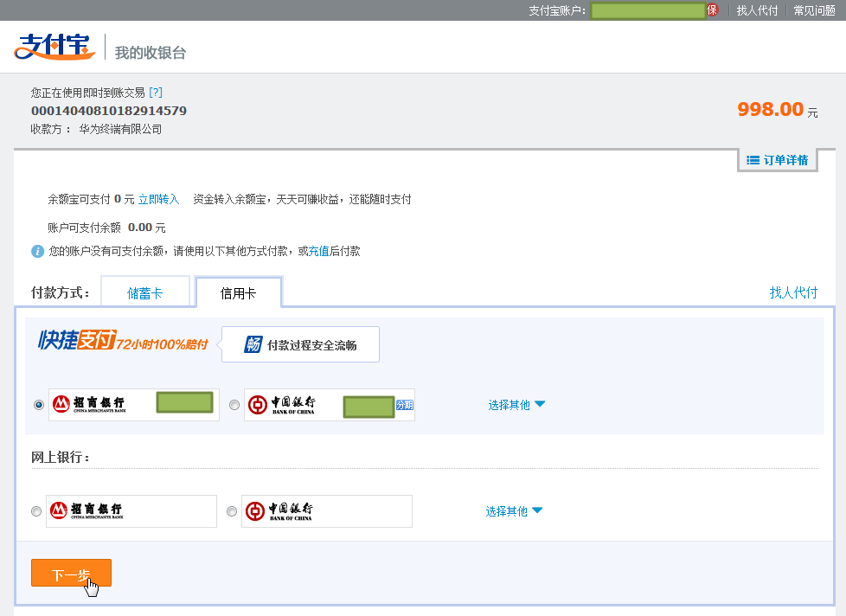Click the 快捷支付 logo banner
The width and height of the screenshot is (846, 616).
coord(123,340)
